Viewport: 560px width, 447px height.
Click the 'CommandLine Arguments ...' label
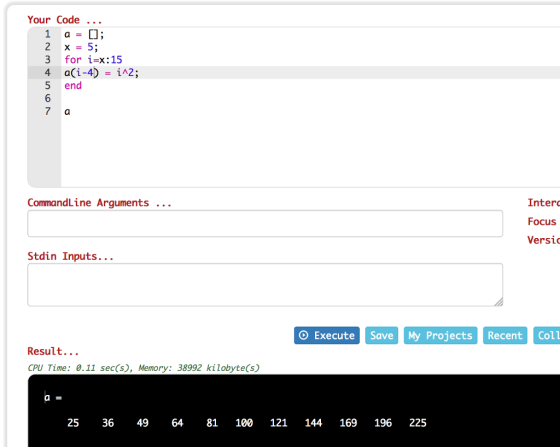pos(99,203)
